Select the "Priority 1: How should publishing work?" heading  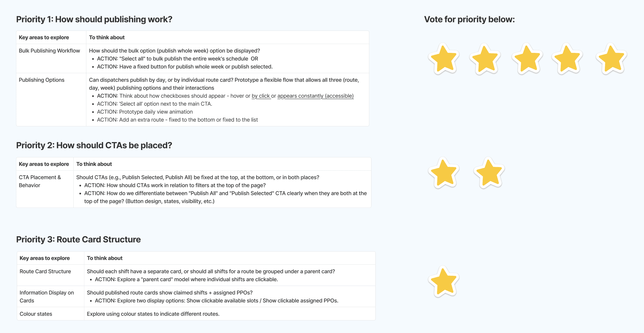click(x=94, y=19)
